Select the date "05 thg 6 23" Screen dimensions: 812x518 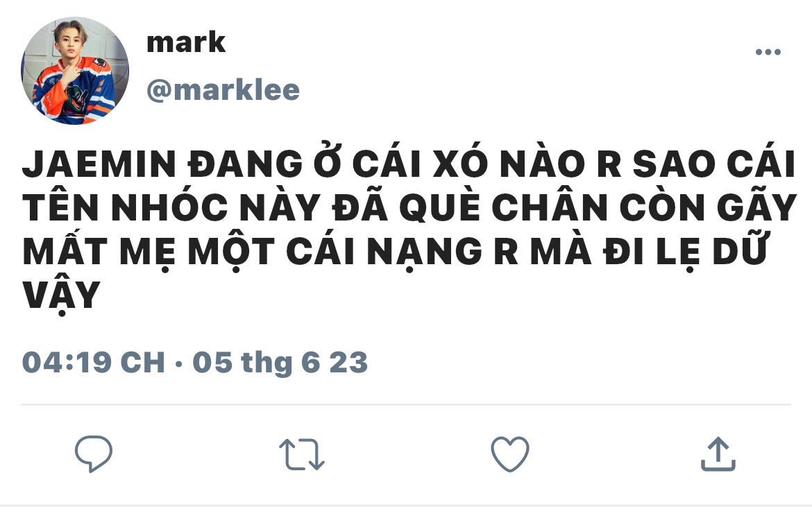280,362
